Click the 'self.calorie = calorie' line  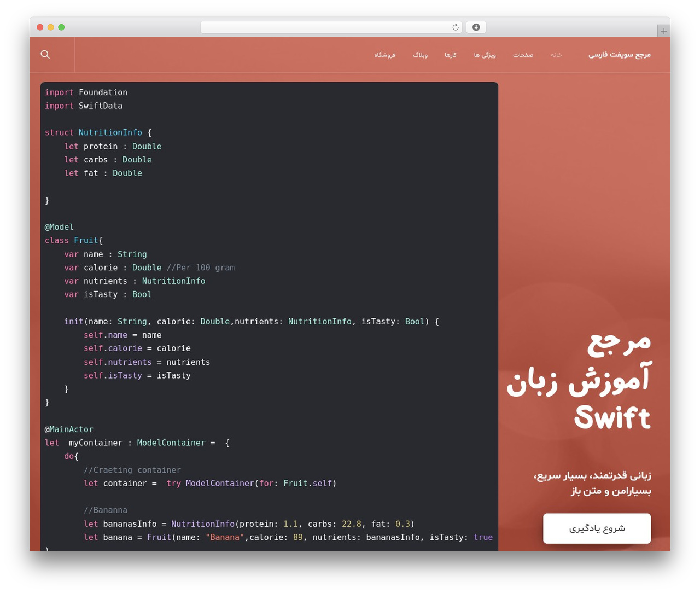137,348
